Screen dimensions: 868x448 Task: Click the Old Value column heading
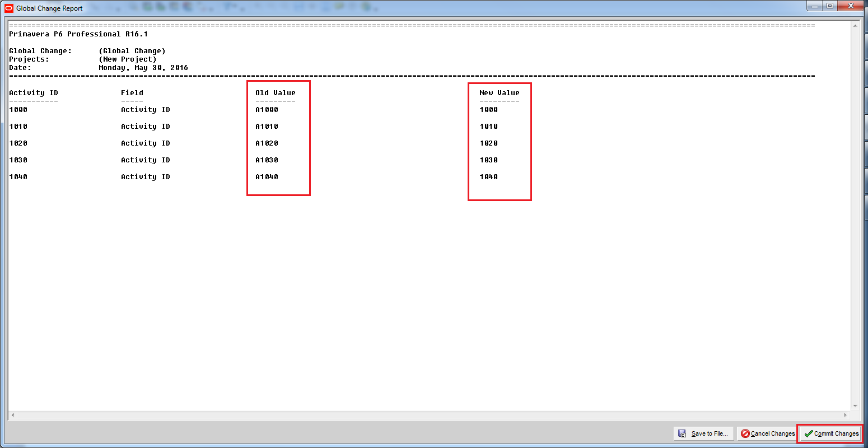(275, 93)
